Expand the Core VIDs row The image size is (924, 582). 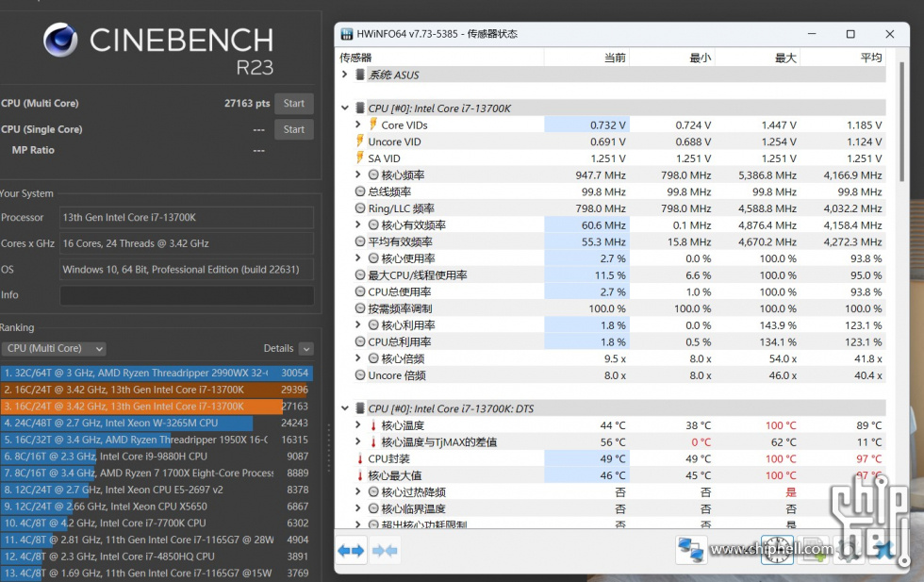coord(357,125)
